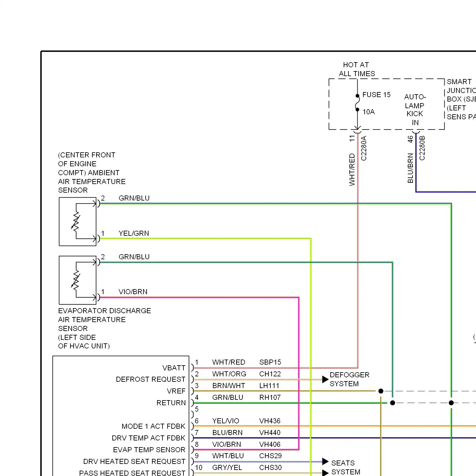
Task: Click the '10A' fuse rating text
Action: pos(368,112)
